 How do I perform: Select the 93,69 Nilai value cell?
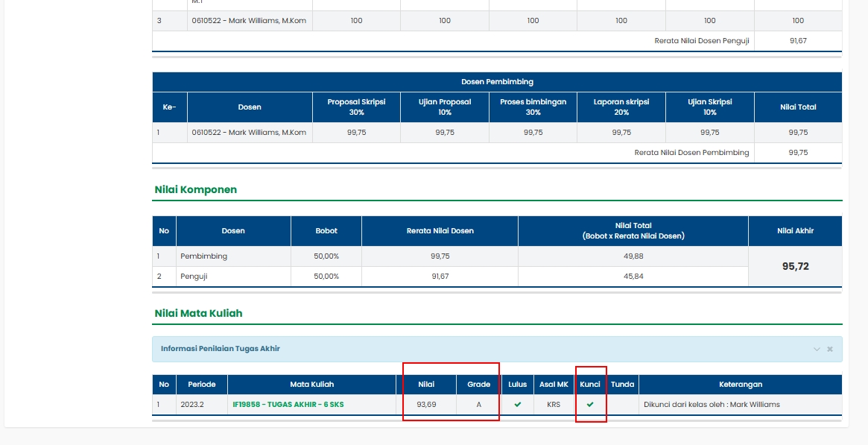coord(427,405)
